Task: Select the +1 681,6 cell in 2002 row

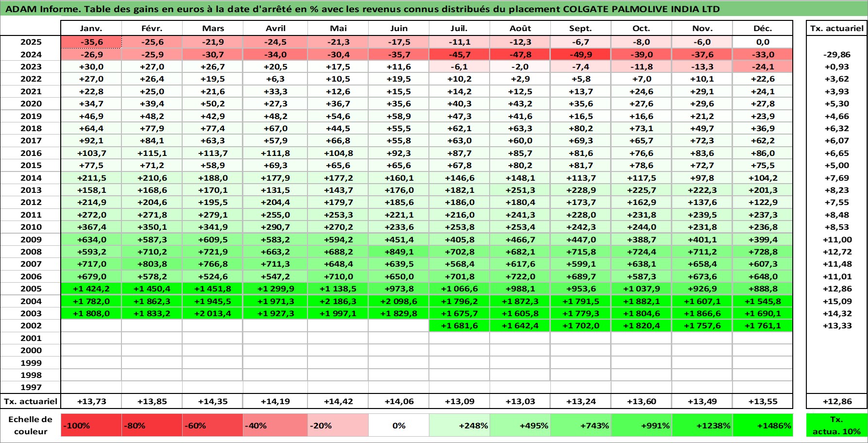Action: tap(459, 325)
